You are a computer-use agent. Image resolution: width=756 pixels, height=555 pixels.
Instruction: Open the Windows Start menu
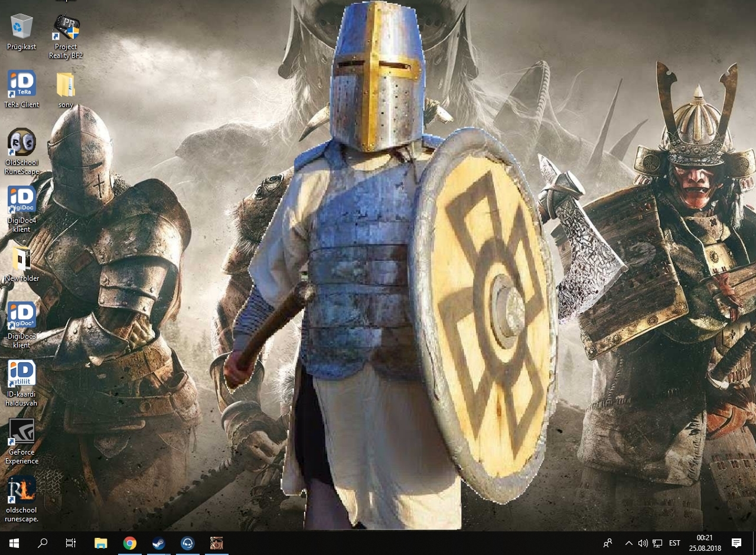tap(14, 543)
